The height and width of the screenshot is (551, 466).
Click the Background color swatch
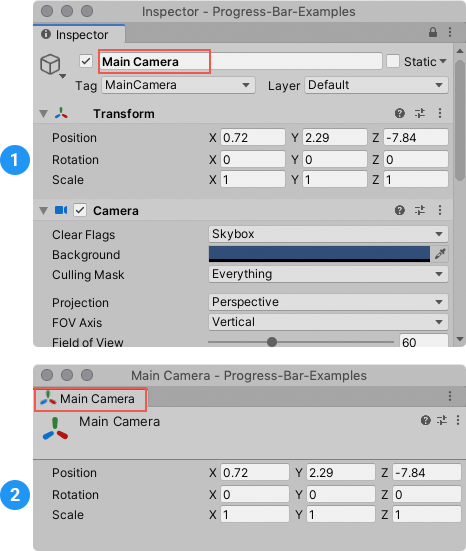click(x=319, y=254)
